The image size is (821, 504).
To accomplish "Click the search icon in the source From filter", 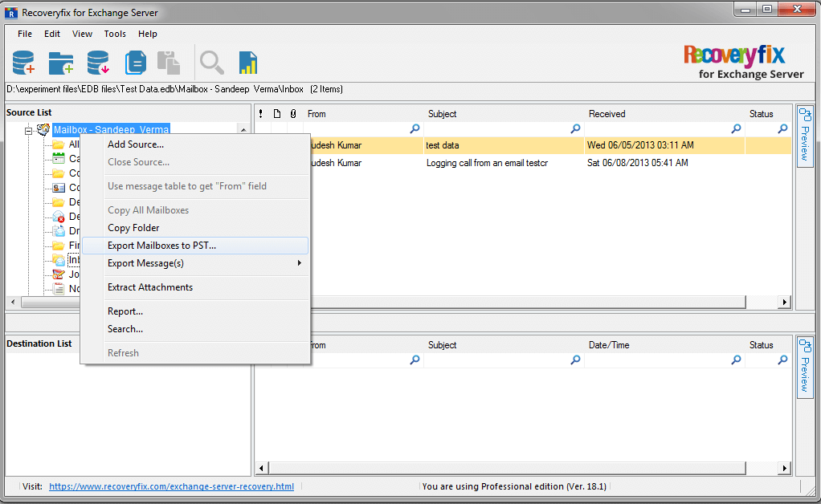I will pos(415,128).
